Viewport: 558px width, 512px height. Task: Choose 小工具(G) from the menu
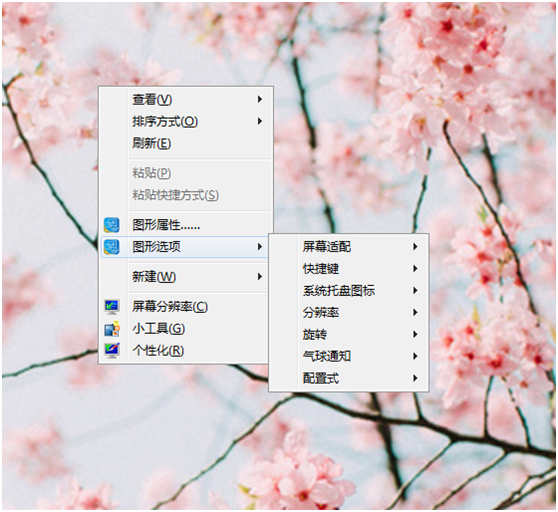[x=185, y=329]
